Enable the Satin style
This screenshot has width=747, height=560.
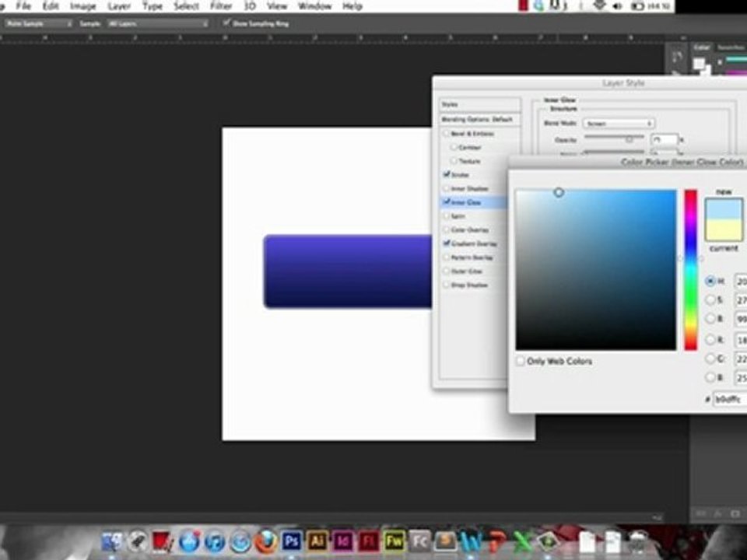447,215
